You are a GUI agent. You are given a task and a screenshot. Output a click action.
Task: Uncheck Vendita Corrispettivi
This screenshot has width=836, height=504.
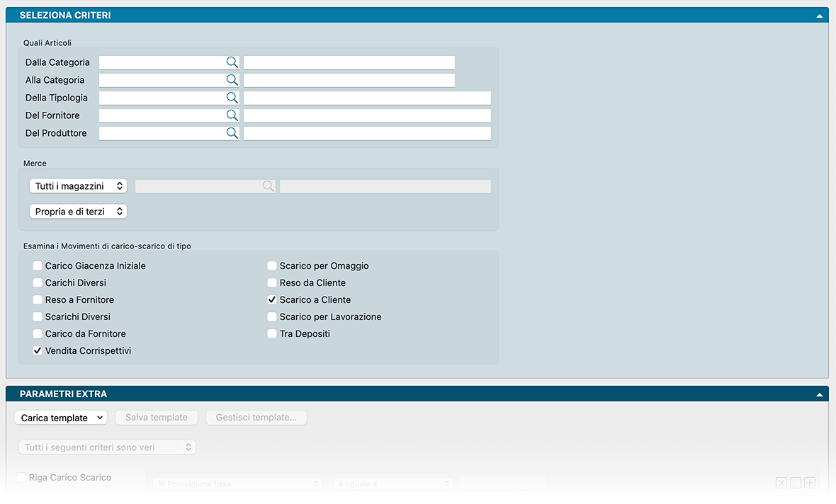point(38,350)
